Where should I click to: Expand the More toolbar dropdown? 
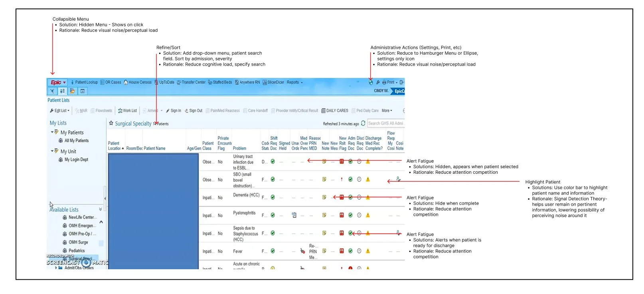click(387, 111)
